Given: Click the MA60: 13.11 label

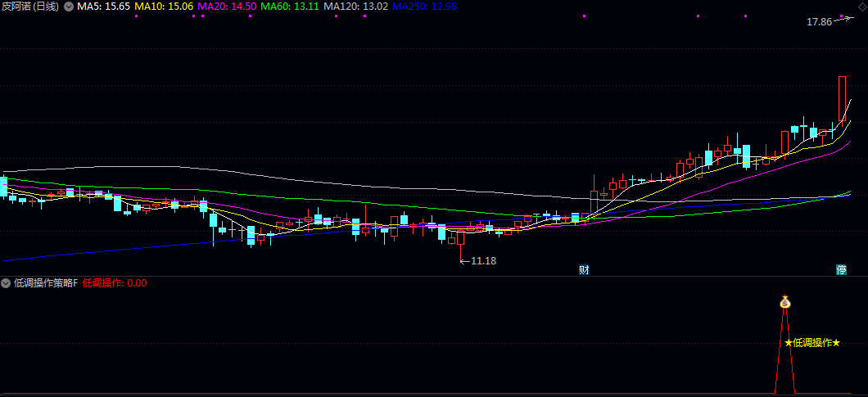Looking at the screenshot, I should point(290,7).
